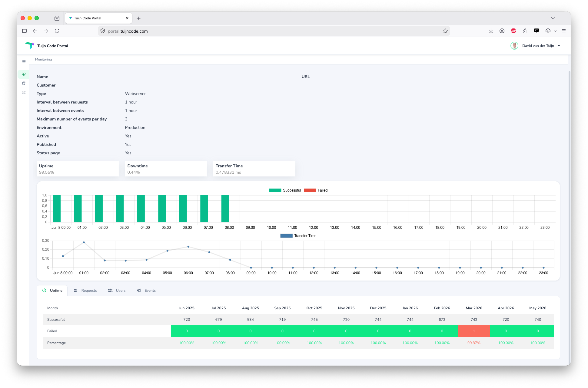Open browser downloads
The image size is (588, 388).
pyautogui.click(x=491, y=31)
